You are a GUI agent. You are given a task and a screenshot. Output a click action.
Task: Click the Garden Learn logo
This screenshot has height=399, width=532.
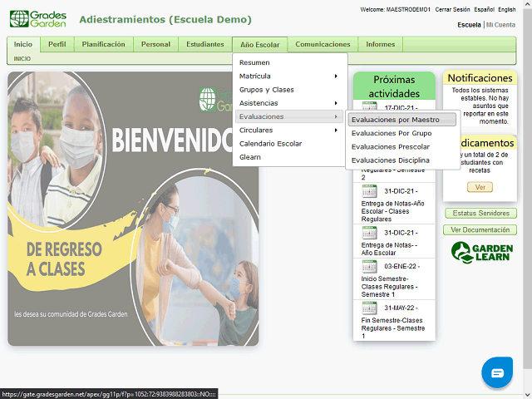click(482, 253)
